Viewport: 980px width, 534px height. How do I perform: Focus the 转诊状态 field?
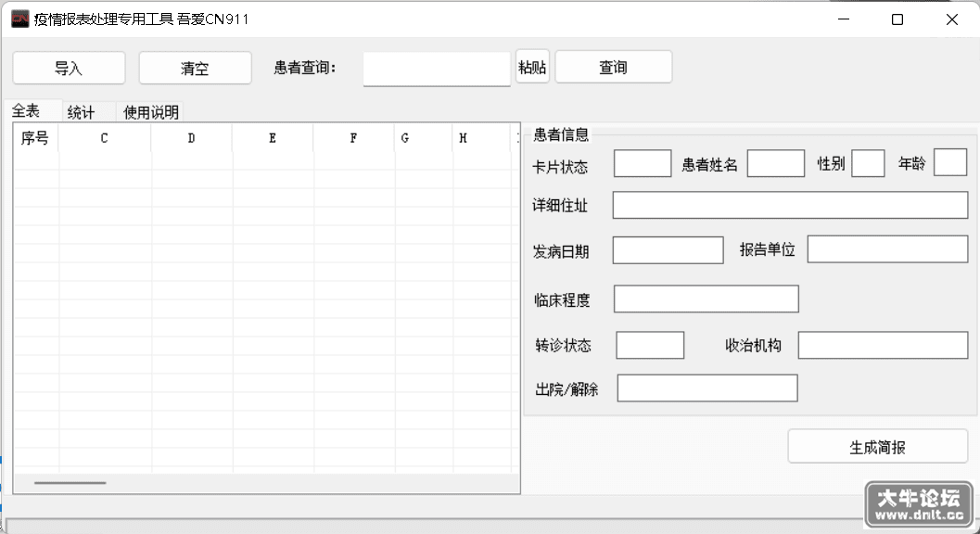(x=650, y=345)
